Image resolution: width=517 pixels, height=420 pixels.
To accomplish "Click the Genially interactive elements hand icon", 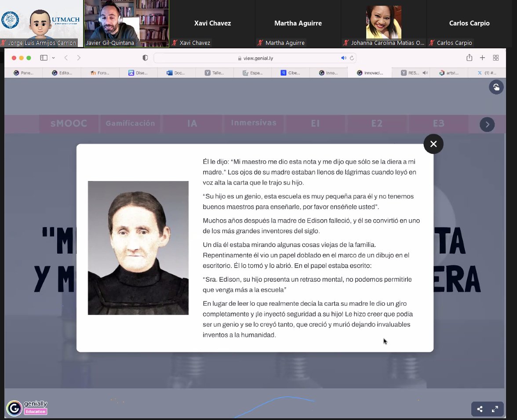I will 496,87.
